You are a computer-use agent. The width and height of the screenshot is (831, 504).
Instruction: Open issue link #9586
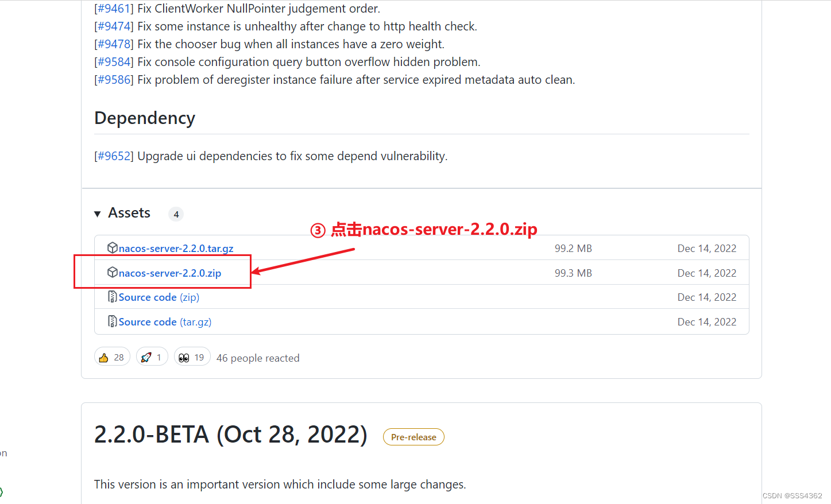114,80
